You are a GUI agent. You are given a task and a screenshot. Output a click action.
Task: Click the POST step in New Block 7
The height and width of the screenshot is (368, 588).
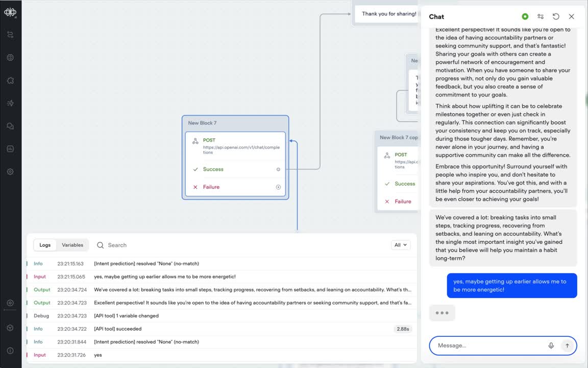235,147
